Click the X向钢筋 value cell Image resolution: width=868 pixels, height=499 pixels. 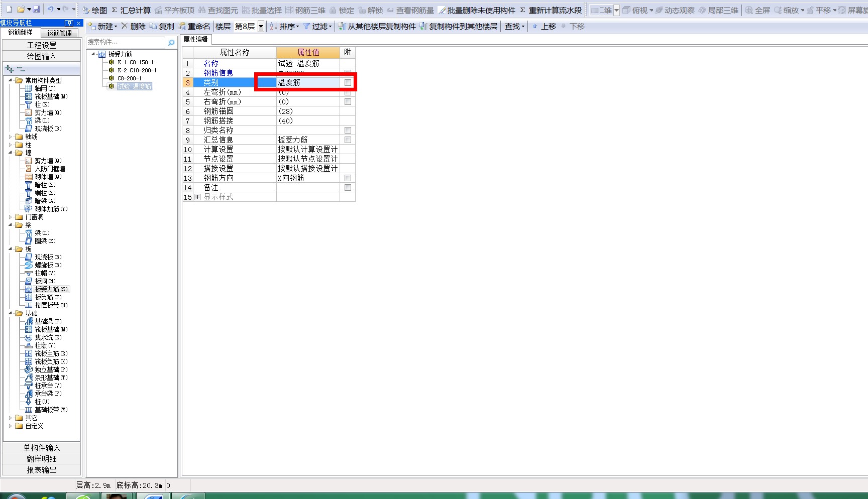[x=308, y=178]
